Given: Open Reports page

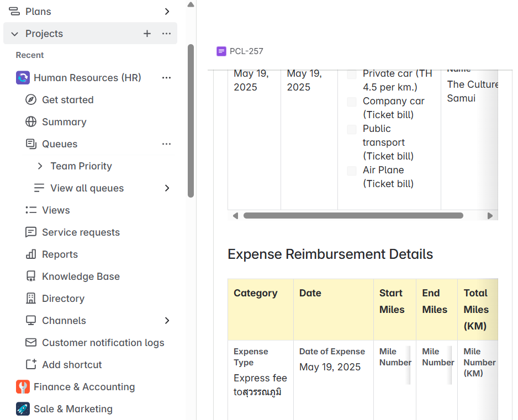Looking at the screenshot, I should point(60,254).
